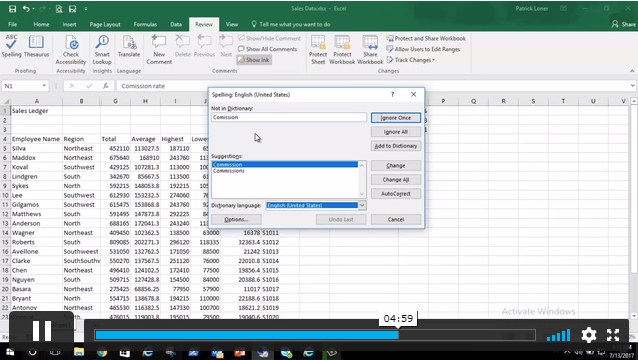The width and height of the screenshot is (638, 360).
Task: Open the Name Box dropdown arrow
Action: tap(44, 86)
